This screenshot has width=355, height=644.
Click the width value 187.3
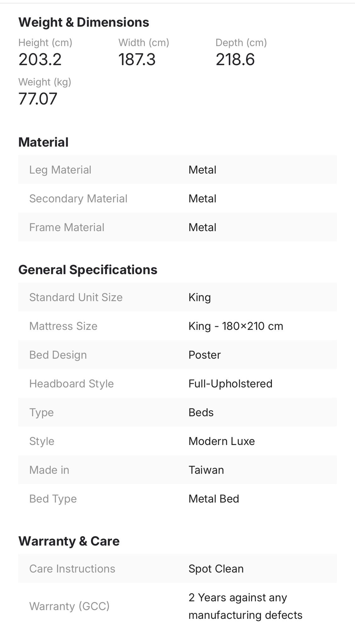137,59
